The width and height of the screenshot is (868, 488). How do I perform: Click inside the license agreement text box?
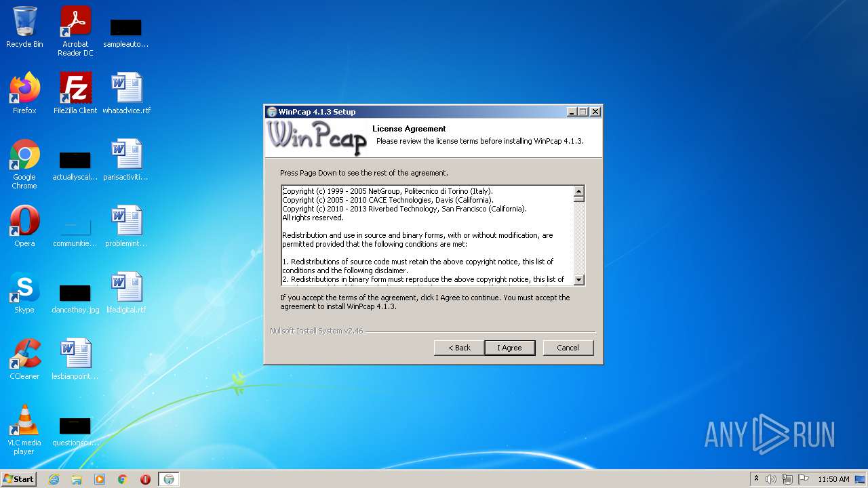click(x=428, y=235)
